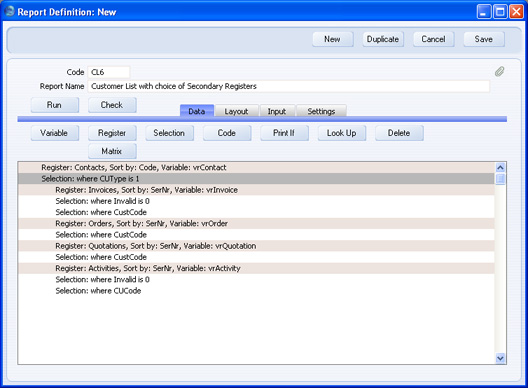Click the Code button in Data tab

click(227, 133)
